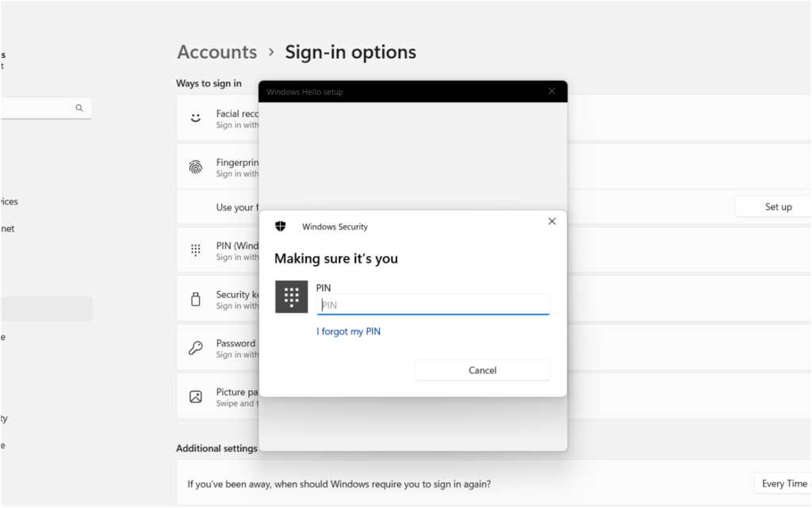Open the I forgot my PIN link
Image resolution: width=812 pixels, height=508 pixels.
[x=348, y=331]
